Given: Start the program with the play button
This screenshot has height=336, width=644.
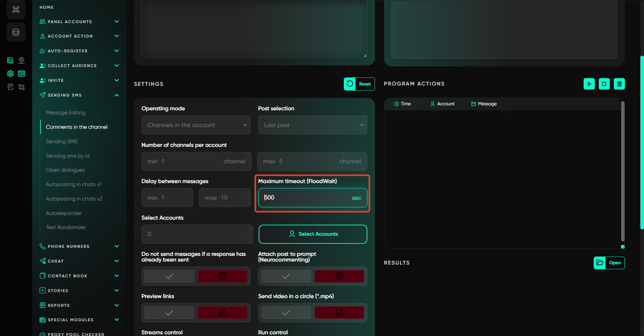Looking at the screenshot, I should 589,84.
